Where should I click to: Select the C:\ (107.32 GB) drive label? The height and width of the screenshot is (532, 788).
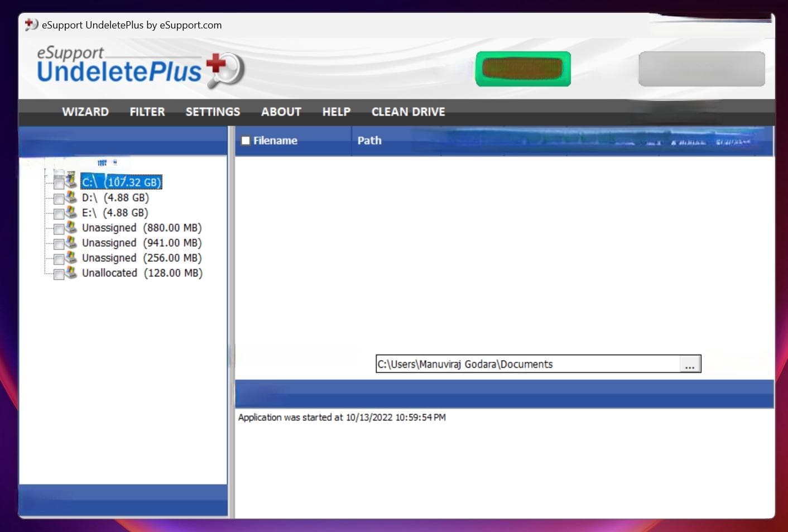[121, 182]
